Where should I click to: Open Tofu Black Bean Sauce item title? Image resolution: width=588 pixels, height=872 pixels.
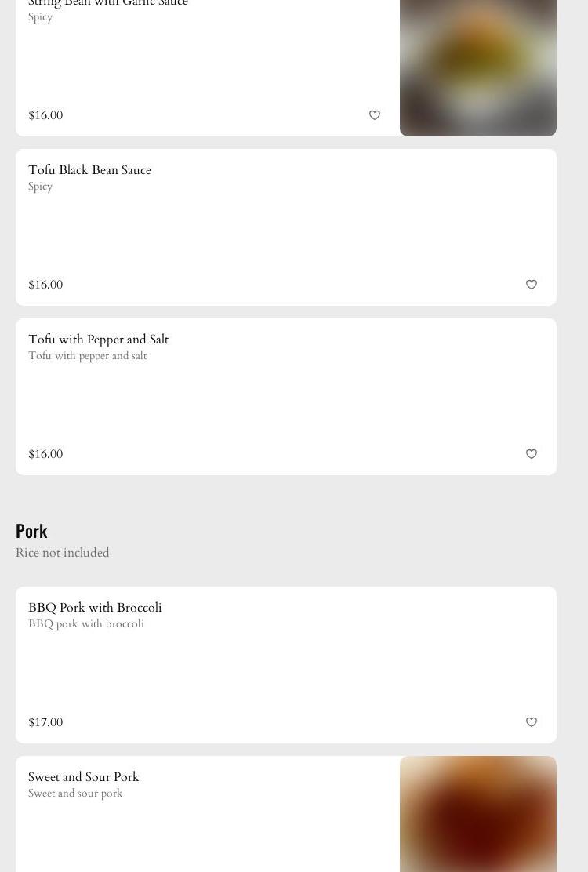pyautogui.click(x=89, y=170)
